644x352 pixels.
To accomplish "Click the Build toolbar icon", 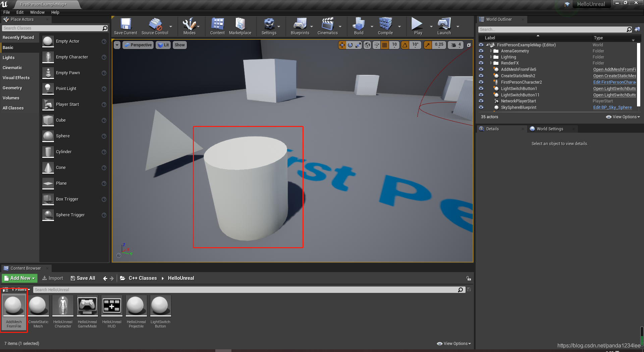I will (359, 26).
